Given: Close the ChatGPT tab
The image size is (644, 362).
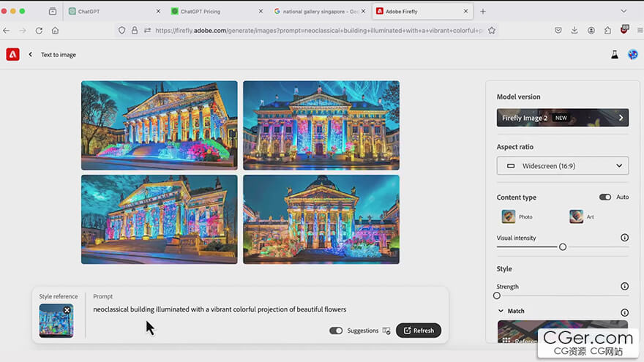Looking at the screenshot, I should pos(158,12).
